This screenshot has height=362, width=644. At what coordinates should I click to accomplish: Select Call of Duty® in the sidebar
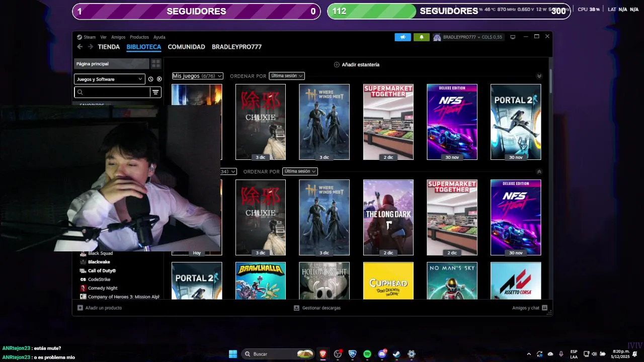click(102, 270)
